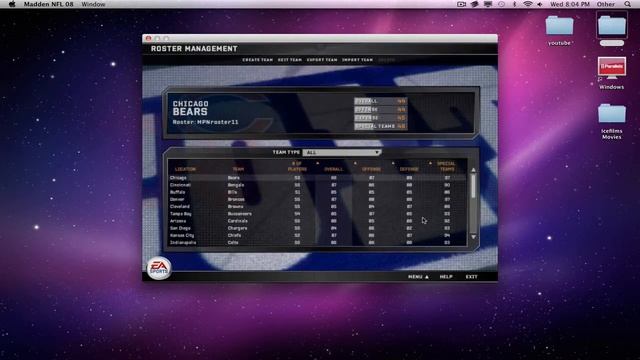This screenshot has height=360, width=640.
Task: Click Edit Team option
Action: (290, 60)
